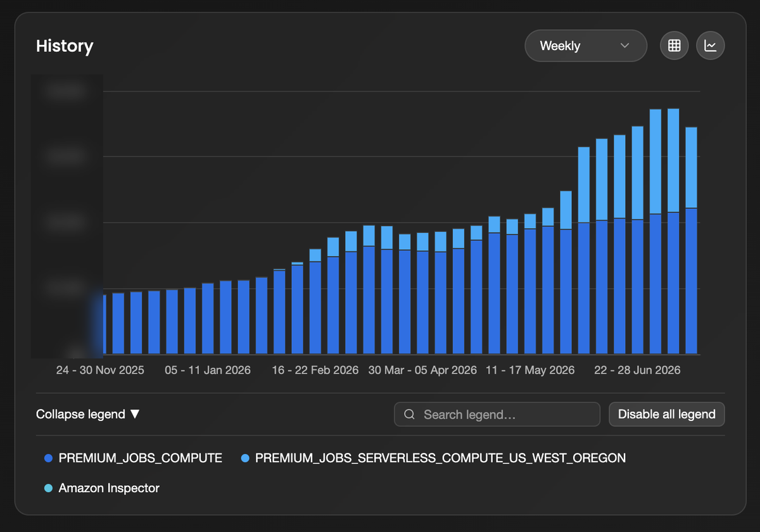Click the PREMIUM_JOBS_COMPUTE legend dot
This screenshot has height=532, width=760.
[48, 458]
